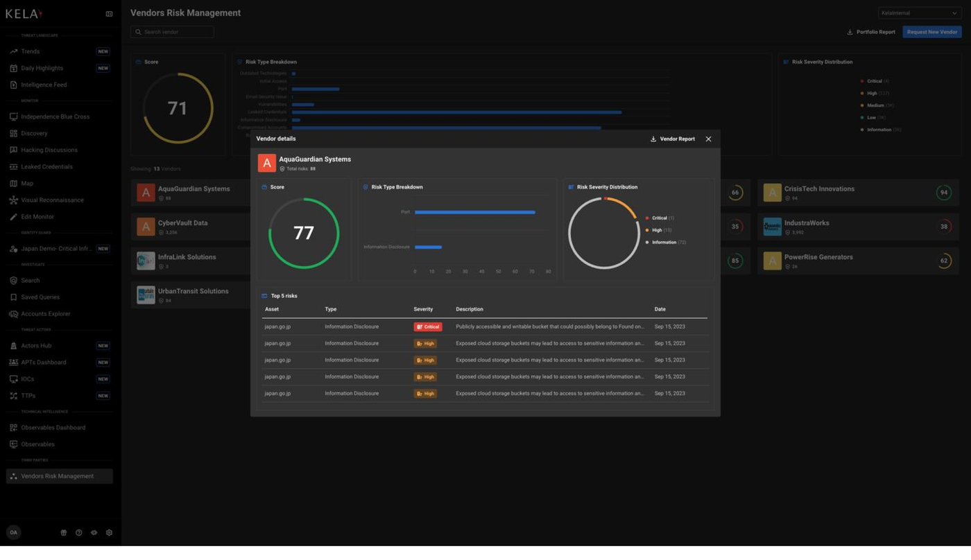Screen dimensions: 971x560
Task: Open APTs Dashboard from sidebar
Action: tap(59, 362)
